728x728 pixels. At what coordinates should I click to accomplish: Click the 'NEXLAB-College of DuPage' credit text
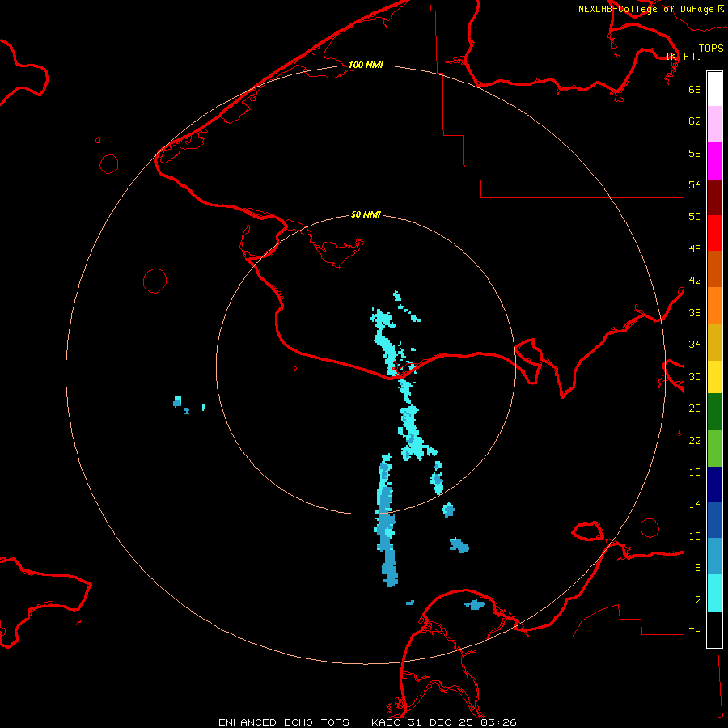[647, 9]
